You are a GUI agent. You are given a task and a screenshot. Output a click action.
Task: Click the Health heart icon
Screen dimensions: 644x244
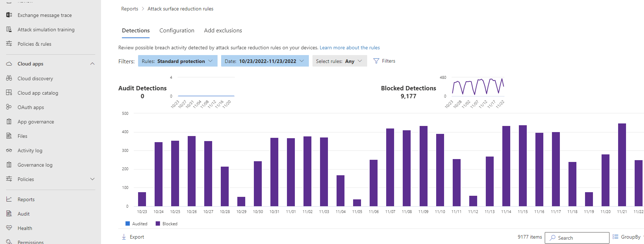pos(9,228)
